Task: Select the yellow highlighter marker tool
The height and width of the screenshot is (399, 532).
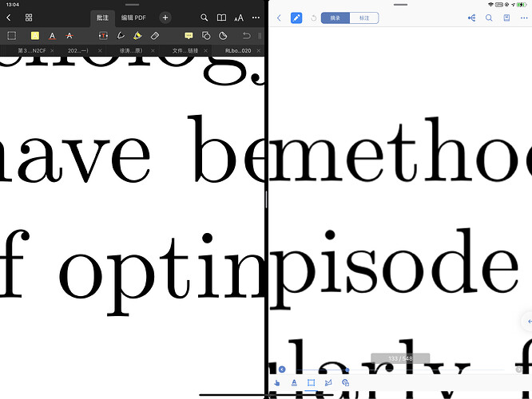Action: 137,36
